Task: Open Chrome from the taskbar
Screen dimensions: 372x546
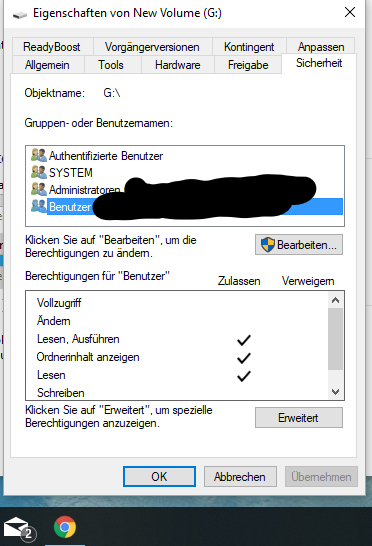Action: click(65, 527)
